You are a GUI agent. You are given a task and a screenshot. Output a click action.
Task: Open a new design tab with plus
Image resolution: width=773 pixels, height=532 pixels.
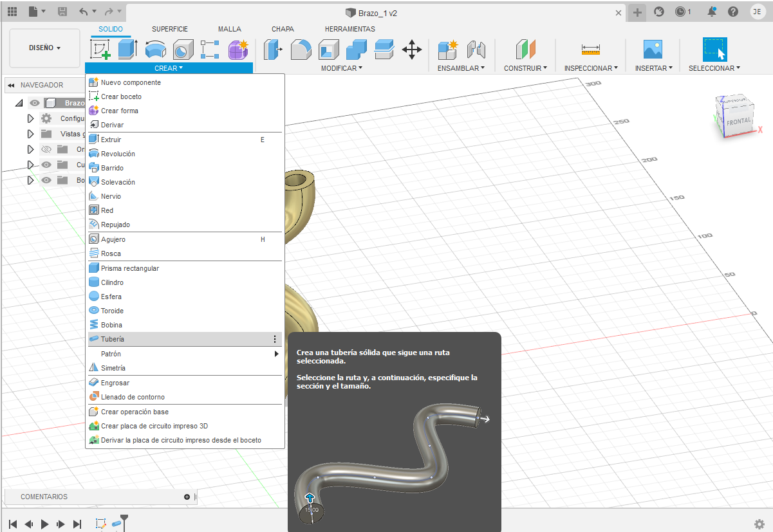[x=637, y=12]
